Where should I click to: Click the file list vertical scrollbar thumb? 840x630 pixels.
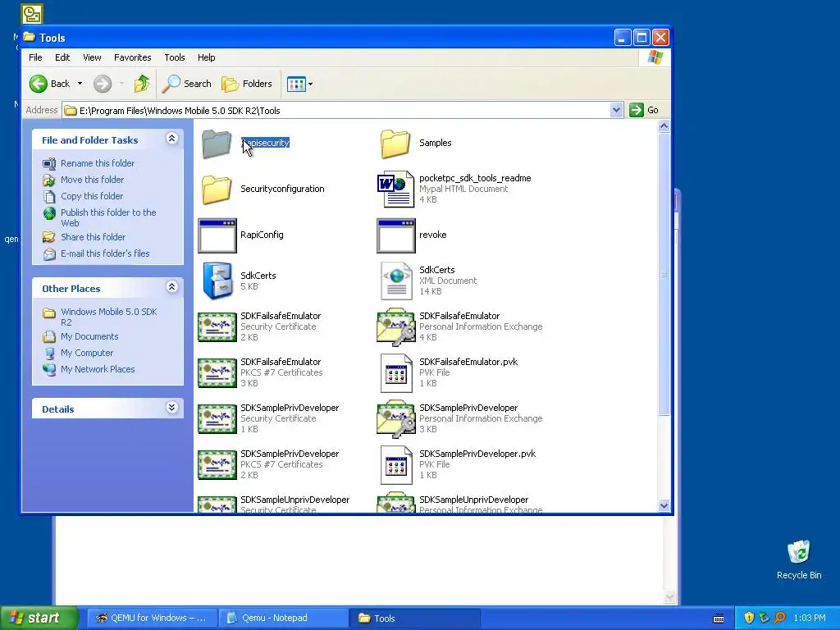click(664, 274)
